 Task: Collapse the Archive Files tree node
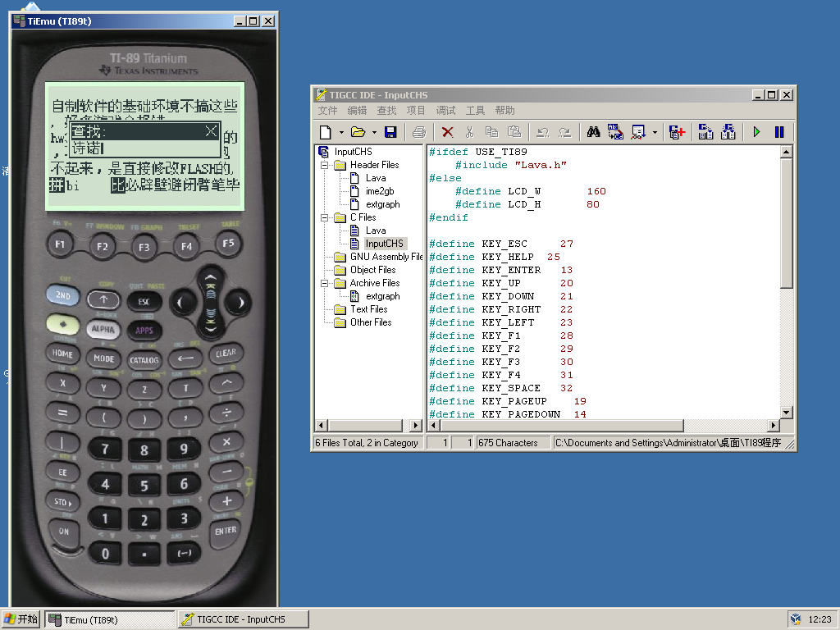(x=324, y=283)
